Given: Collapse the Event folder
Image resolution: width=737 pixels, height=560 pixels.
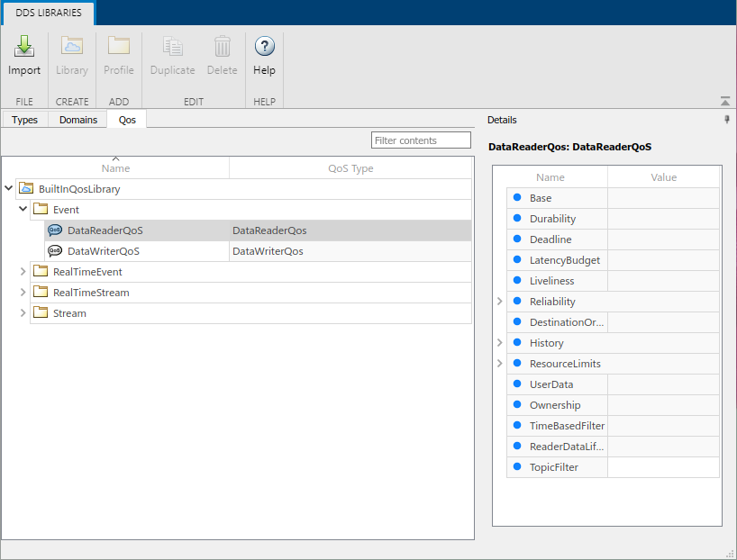Looking at the screenshot, I should [x=23, y=210].
